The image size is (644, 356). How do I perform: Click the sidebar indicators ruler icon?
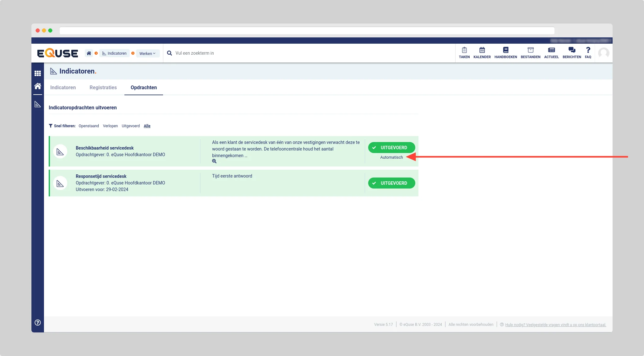click(38, 104)
